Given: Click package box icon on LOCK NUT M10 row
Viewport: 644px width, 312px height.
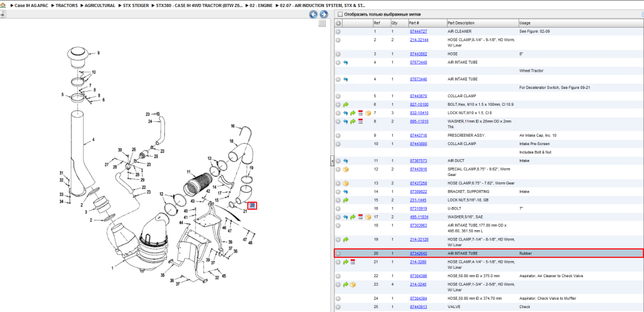Looking at the screenshot, I should point(368,113).
